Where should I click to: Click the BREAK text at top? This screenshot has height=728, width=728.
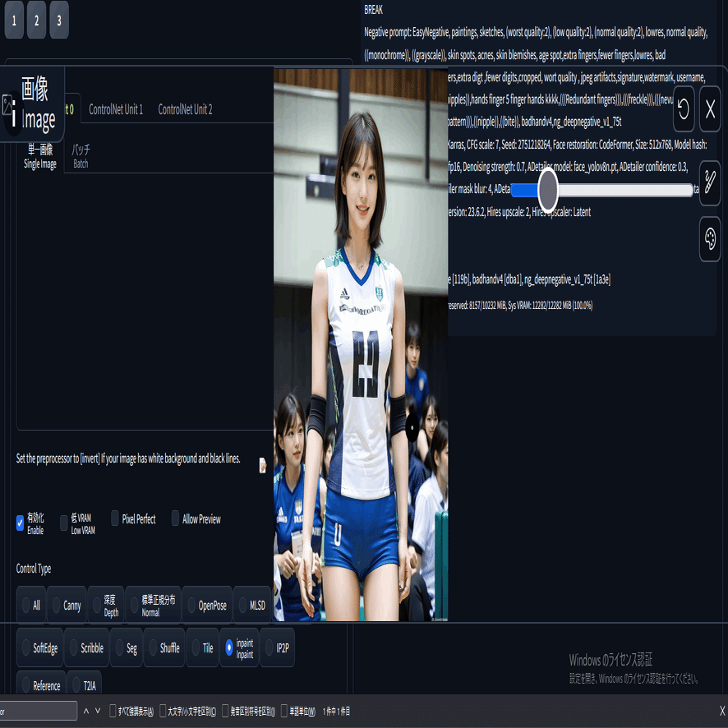click(x=374, y=10)
